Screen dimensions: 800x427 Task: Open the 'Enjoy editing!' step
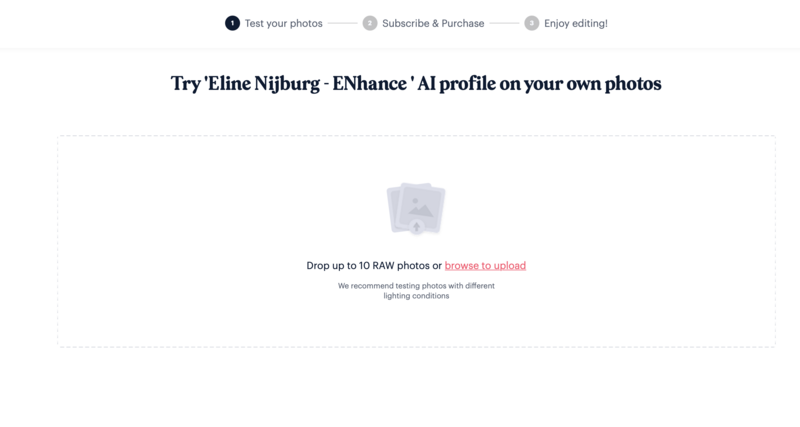click(x=576, y=23)
